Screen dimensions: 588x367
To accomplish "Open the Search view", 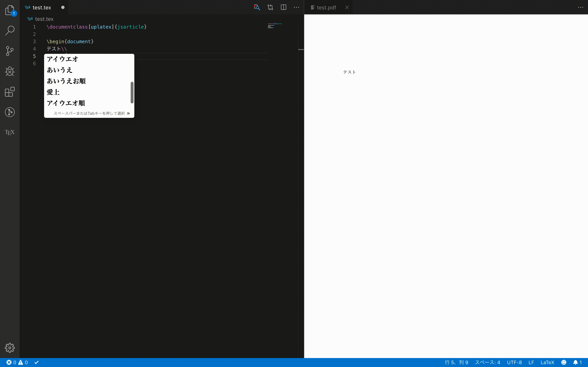I will click(10, 30).
